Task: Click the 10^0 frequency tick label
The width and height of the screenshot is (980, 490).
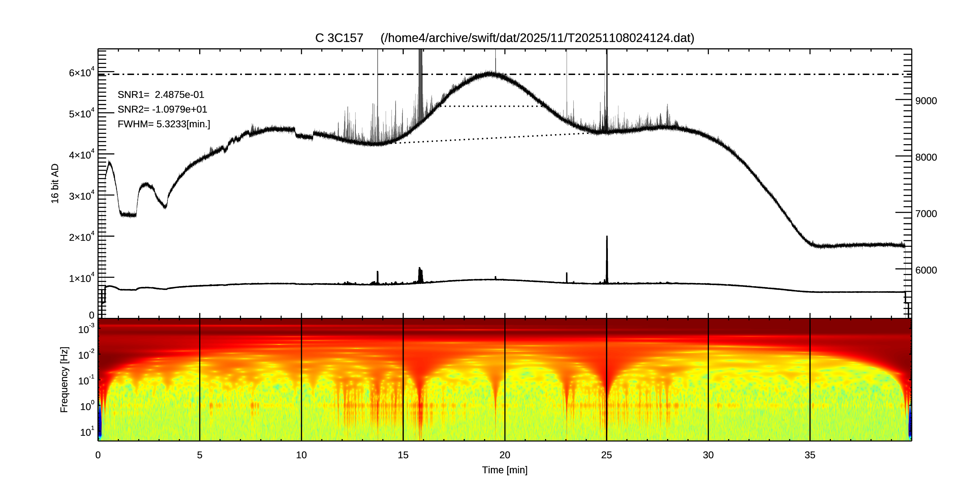Action: [87, 406]
